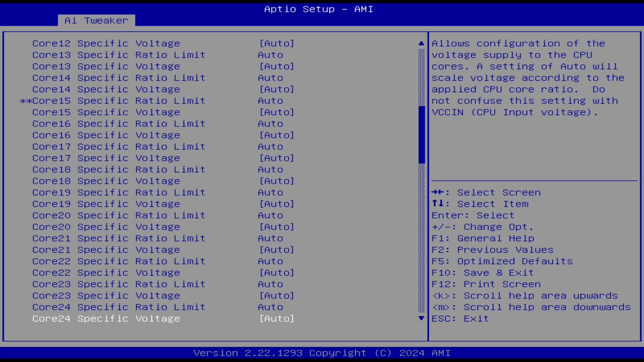Viewport: 644px width, 362px height.
Task: Select **Core15 Specific Ratio Limit label
Action: click(113, 101)
